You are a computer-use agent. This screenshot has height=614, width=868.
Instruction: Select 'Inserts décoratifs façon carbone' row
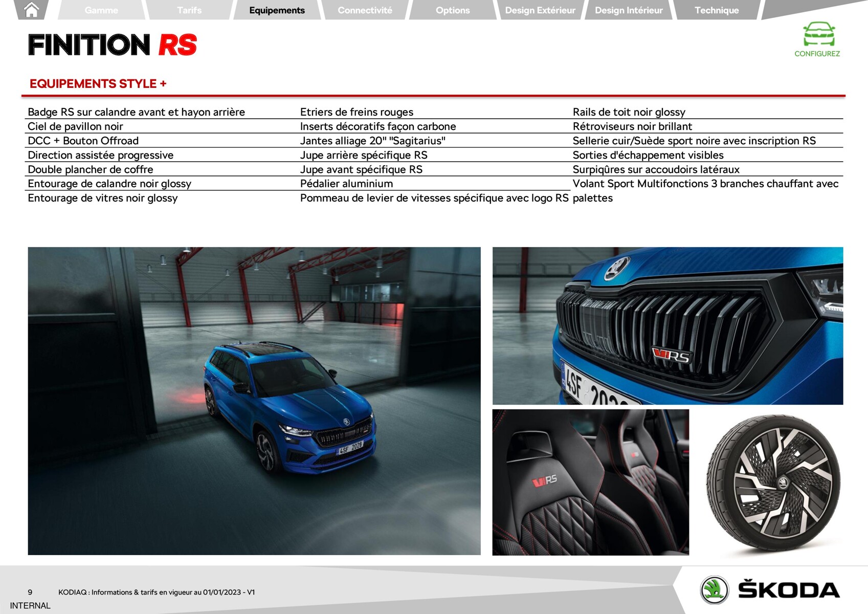pyautogui.click(x=378, y=126)
